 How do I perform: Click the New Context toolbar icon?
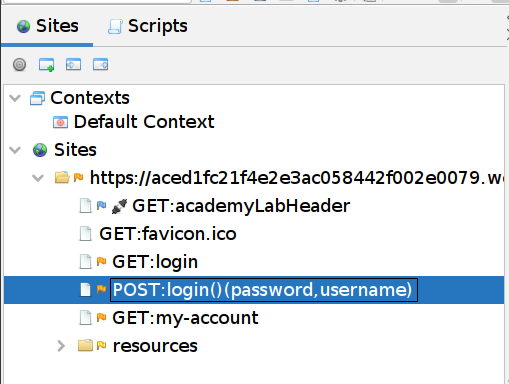(46, 64)
